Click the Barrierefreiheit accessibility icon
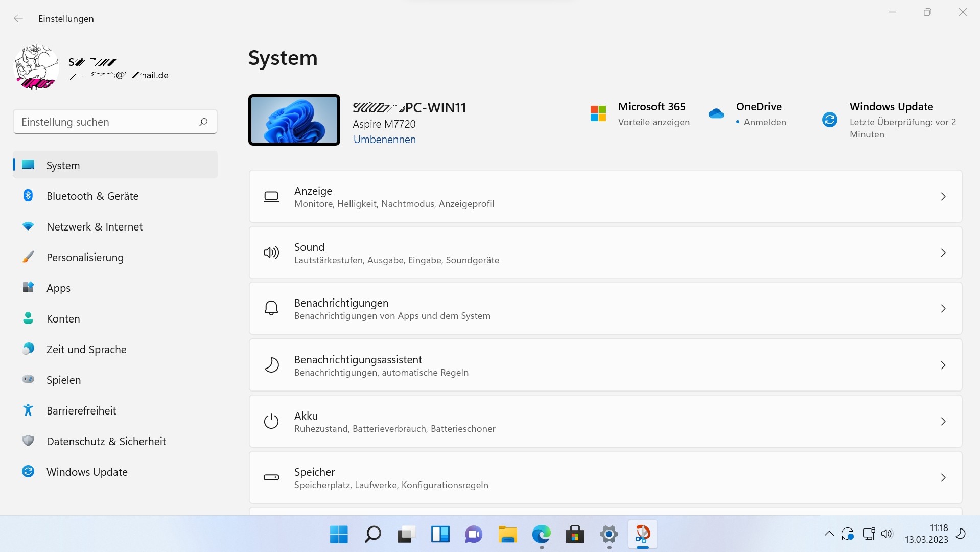The image size is (980, 552). point(28,410)
